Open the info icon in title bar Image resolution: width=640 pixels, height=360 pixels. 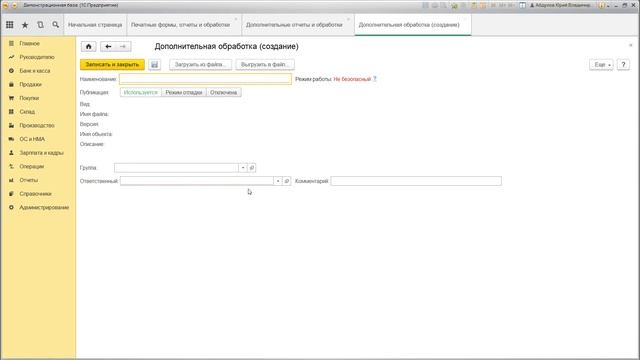pos(601,5)
